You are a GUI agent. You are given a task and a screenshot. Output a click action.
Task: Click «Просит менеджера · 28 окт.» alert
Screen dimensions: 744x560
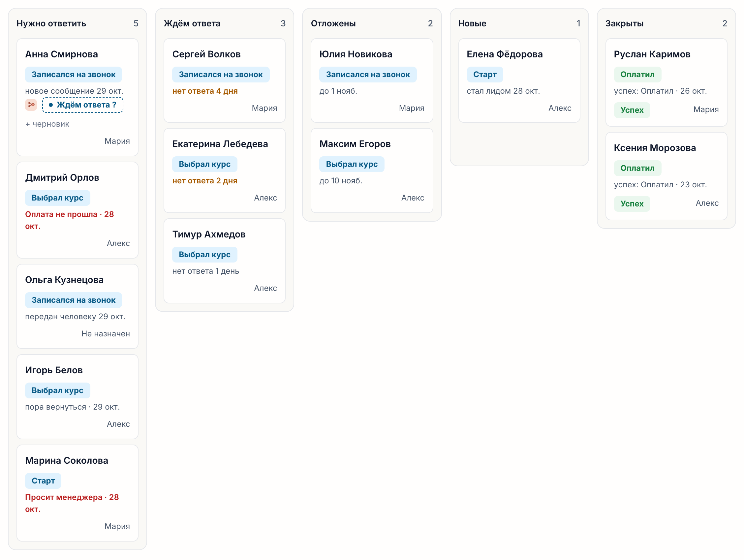click(72, 503)
